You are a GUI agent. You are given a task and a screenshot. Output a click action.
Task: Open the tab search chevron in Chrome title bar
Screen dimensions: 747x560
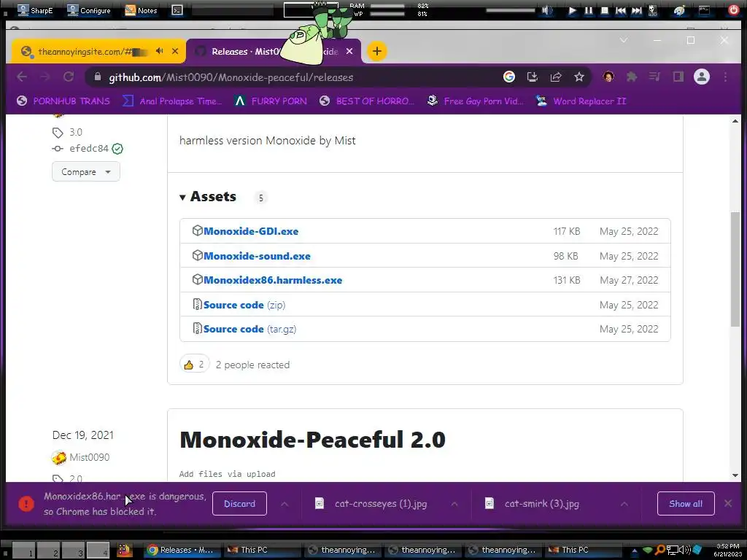pos(624,41)
